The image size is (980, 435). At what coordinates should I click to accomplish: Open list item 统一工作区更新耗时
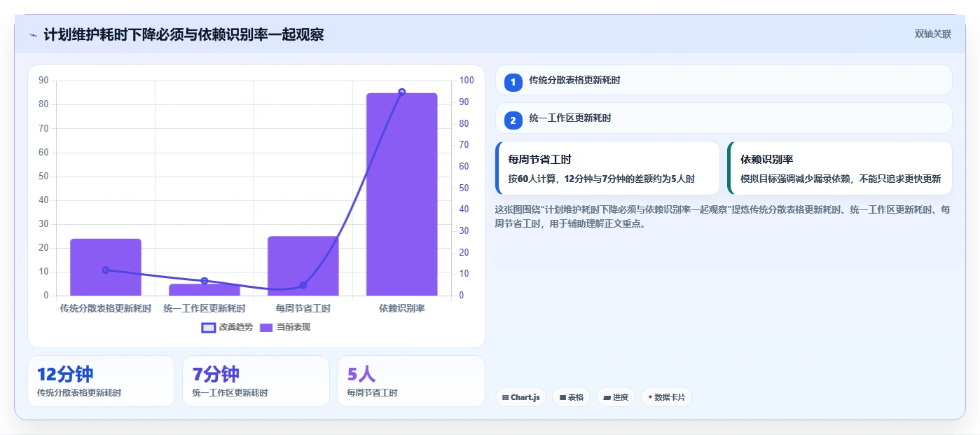tap(724, 118)
